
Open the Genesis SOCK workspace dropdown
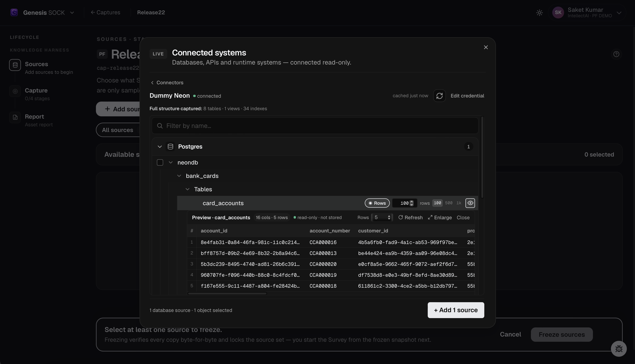[x=72, y=12]
